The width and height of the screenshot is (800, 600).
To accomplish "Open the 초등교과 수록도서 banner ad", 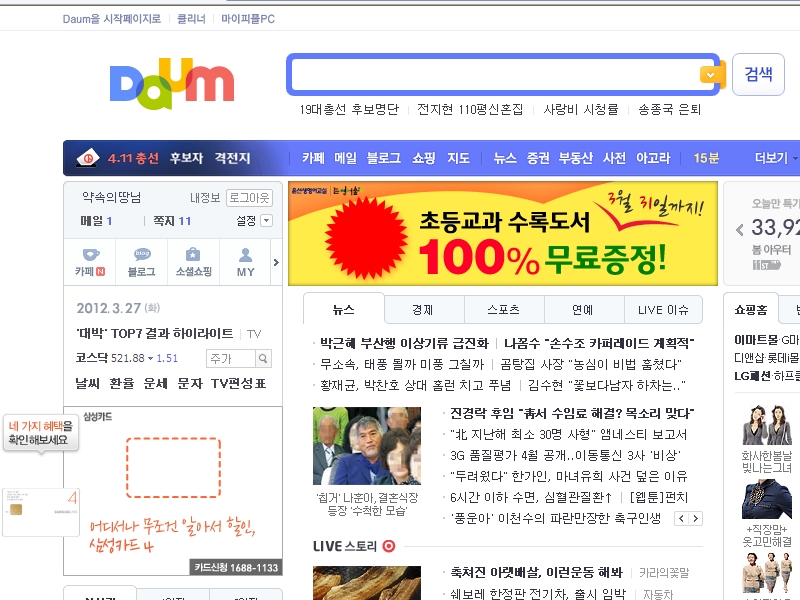I will 503,234.
